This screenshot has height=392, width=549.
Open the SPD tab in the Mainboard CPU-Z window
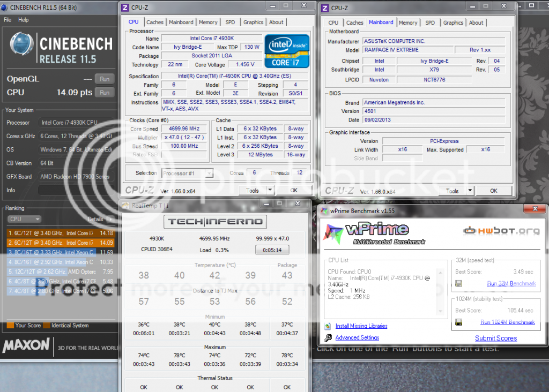point(430,22)
